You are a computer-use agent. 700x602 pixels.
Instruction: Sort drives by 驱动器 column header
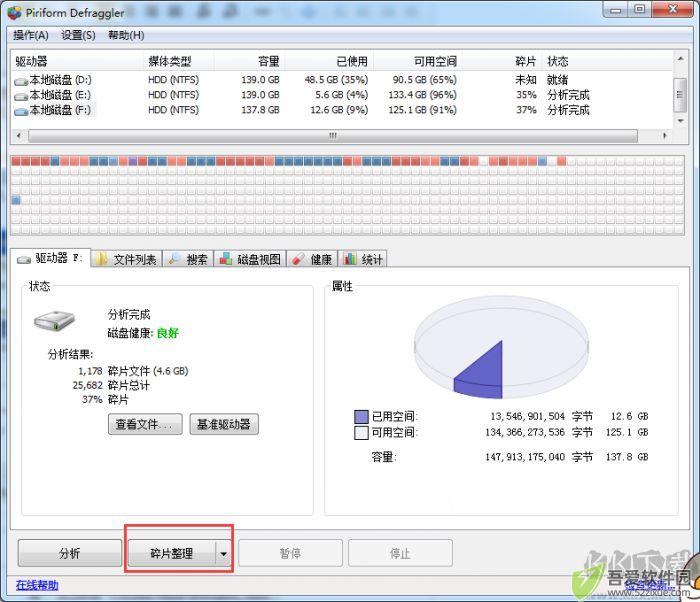(x=77, y=61)
